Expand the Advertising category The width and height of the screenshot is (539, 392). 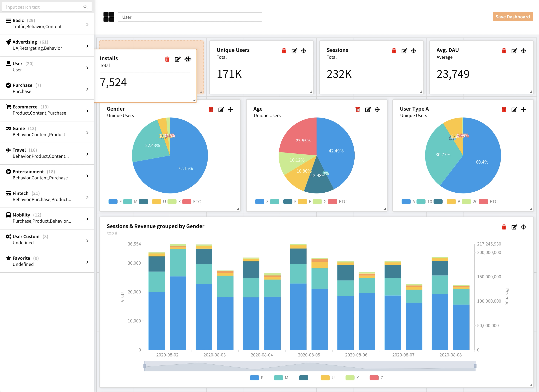(87, 46)
